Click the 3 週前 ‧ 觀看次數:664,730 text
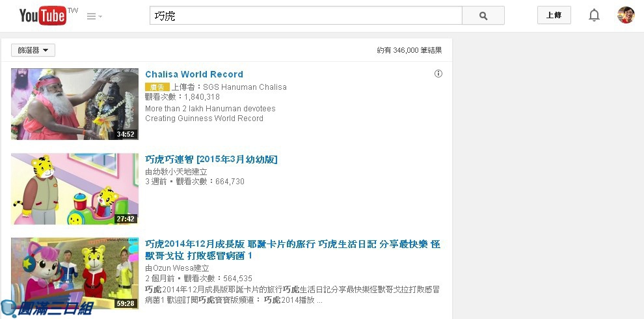The height and width of the screenshot is (319, 644). [x=195, y=181]
